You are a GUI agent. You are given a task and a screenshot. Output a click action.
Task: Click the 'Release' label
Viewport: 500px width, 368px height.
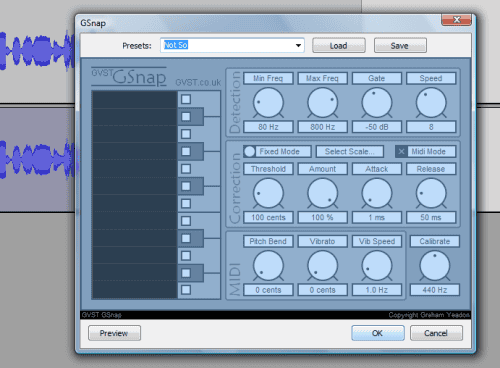coord(431,169)
